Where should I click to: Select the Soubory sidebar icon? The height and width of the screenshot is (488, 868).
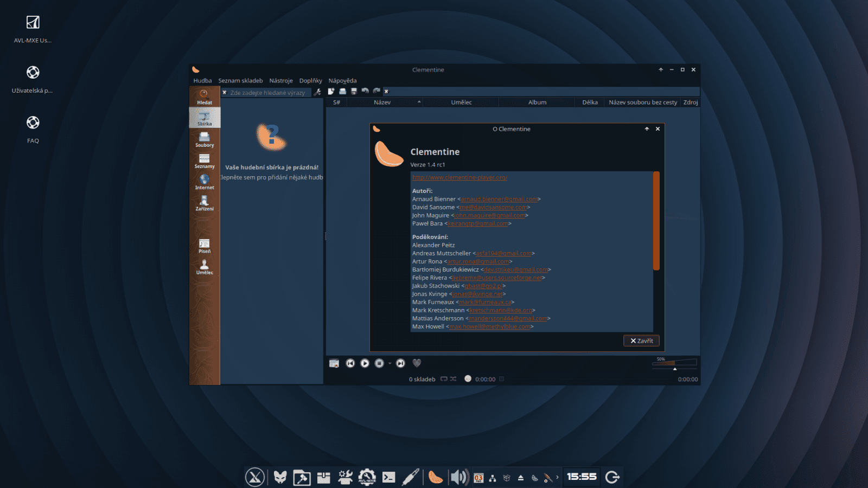coord(205,140)
